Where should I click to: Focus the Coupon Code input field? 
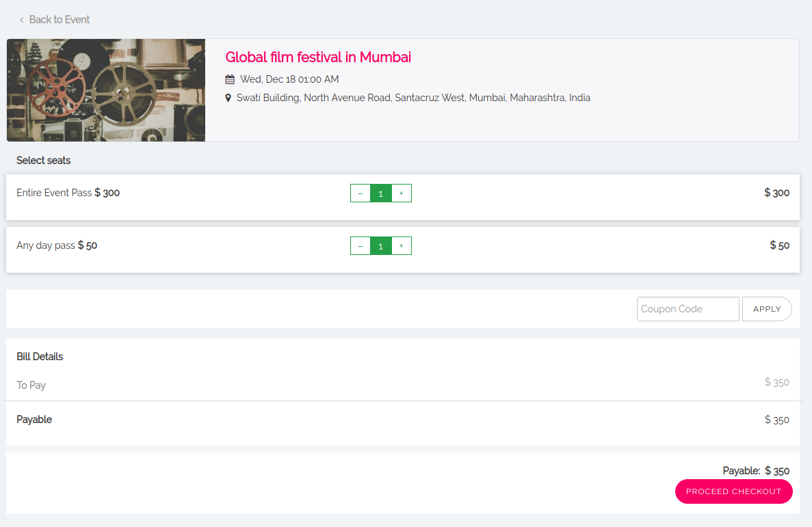click(x=687, y=309)
